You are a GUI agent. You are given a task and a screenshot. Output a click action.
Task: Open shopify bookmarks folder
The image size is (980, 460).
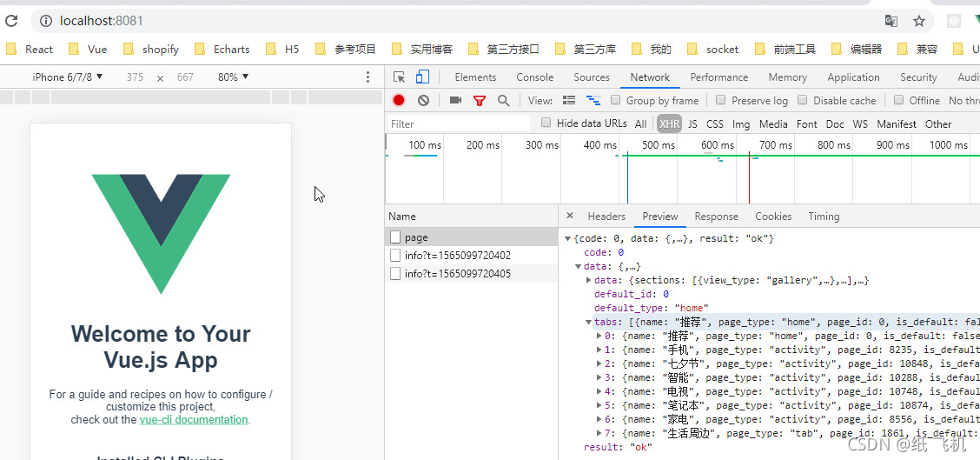tap(151, 49)
